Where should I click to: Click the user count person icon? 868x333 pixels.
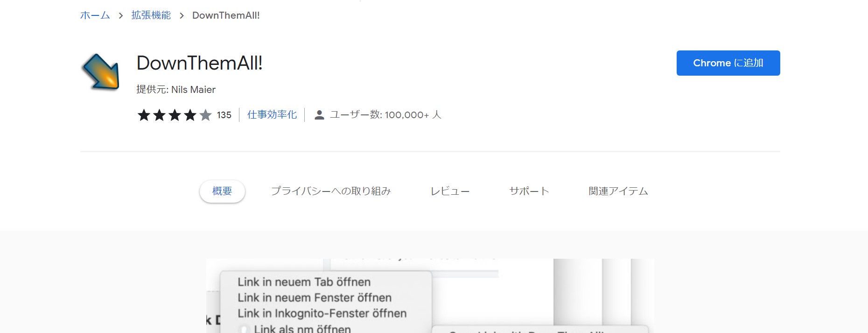(319, 115)
